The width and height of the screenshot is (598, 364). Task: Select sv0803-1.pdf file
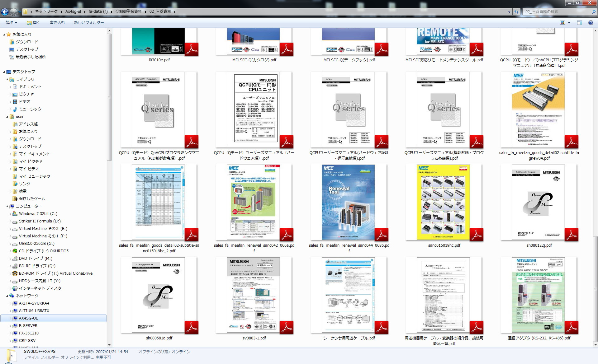click(254, 299)
